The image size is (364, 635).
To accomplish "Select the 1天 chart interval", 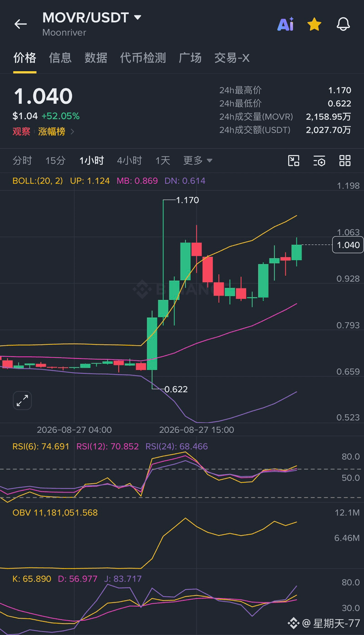I will (163, 161).
